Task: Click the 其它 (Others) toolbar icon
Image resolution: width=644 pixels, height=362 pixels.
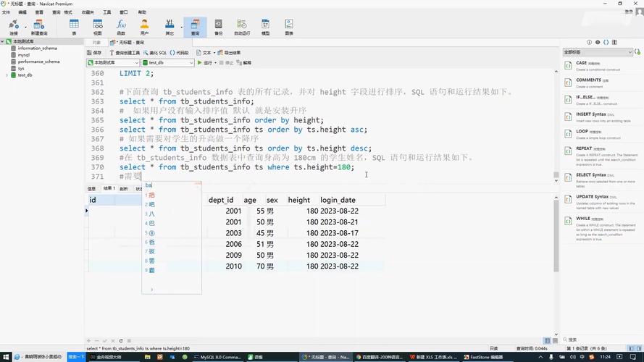Action: coord(170,27)
